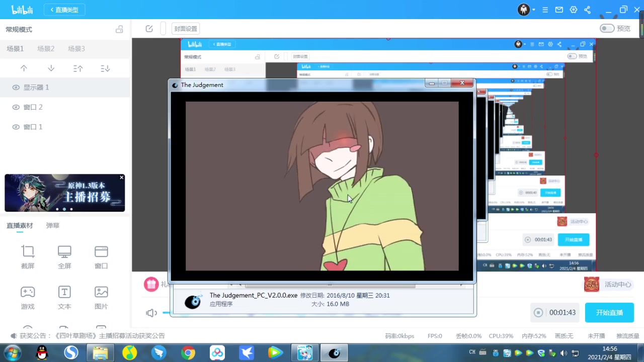Click the share icon in title bar
This screenshot has height=362, width=644.
click(587, 10)
